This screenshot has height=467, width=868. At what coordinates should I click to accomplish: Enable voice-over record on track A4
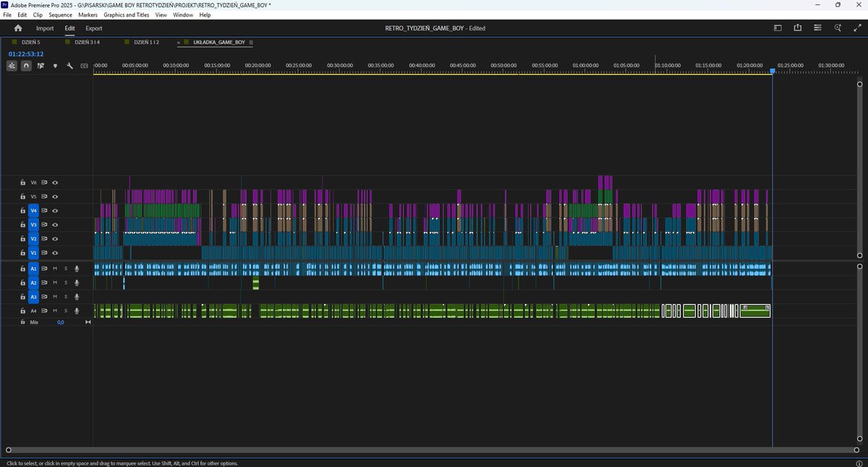tap(77, 311)
